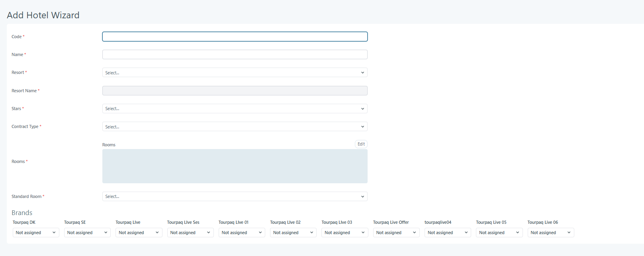Screen dimensions: 644x256
Task: Open the Tourpaq Live Offer dropdown
Action: 396,233
